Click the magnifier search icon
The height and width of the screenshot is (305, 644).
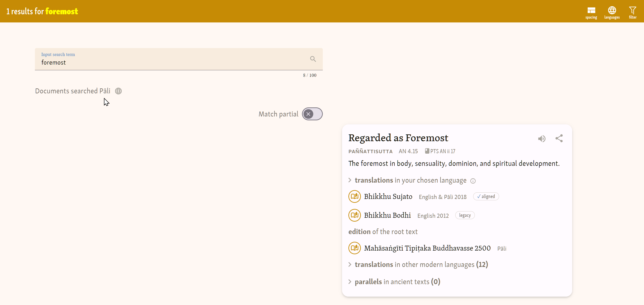pos(313,59)
